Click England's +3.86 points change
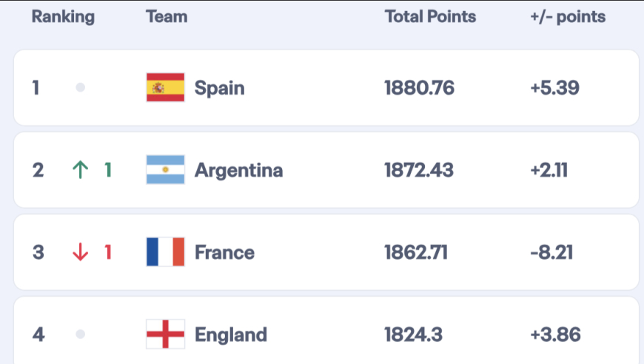Screen dimensions: 644x364 tap(555, 334)
